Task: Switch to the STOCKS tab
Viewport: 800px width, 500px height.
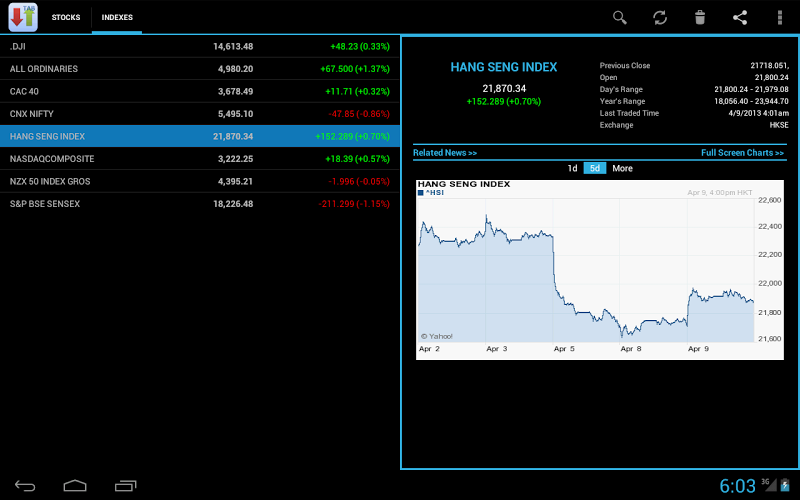Action: click(x=66, y=17)
